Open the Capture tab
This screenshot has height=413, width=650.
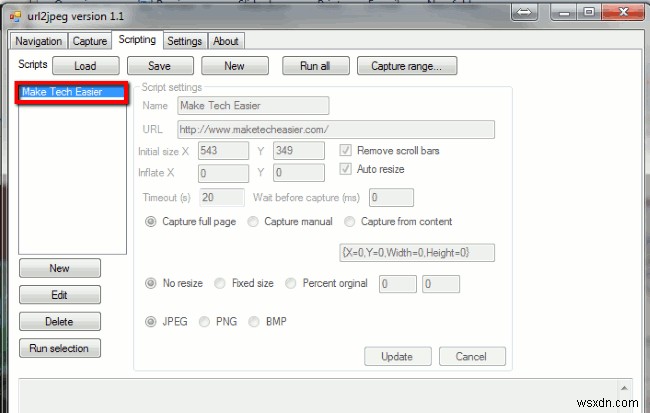coord(90,41)
